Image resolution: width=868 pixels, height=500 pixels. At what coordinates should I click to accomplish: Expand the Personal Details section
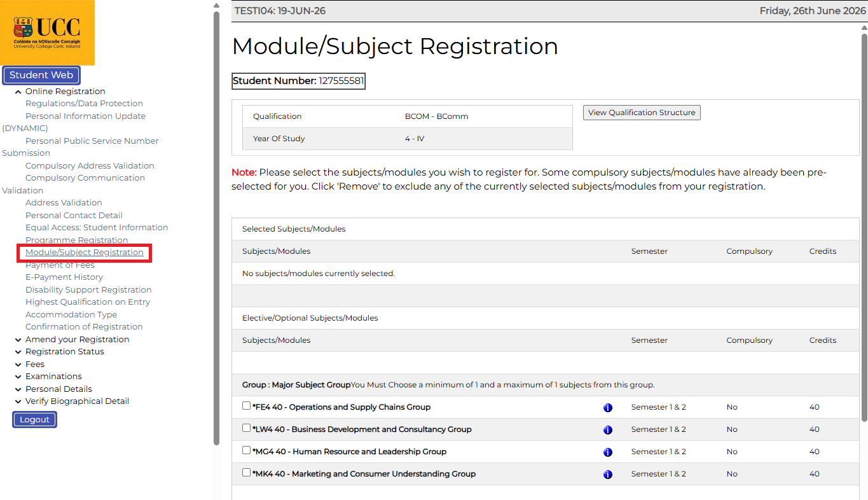pyautogui.click(x=18, y=389)
